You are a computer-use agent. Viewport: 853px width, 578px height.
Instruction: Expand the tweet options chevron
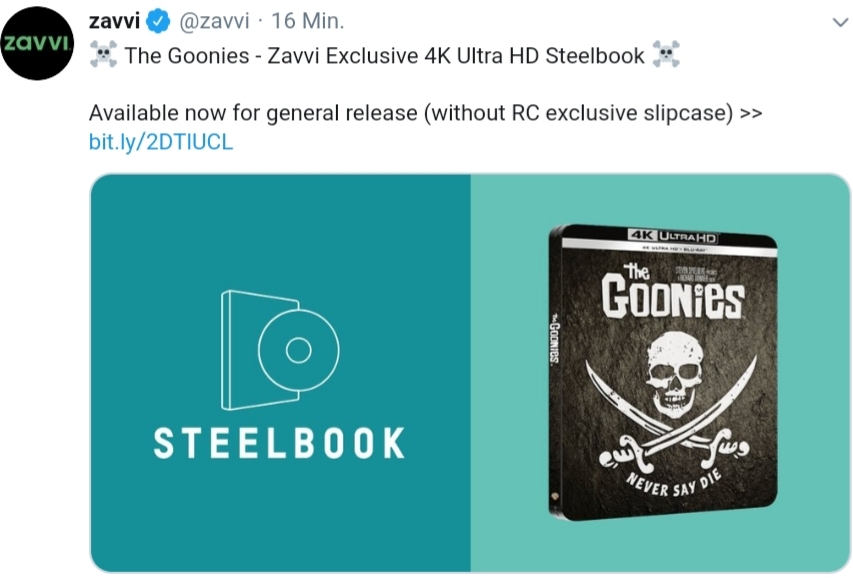(840, 22)
